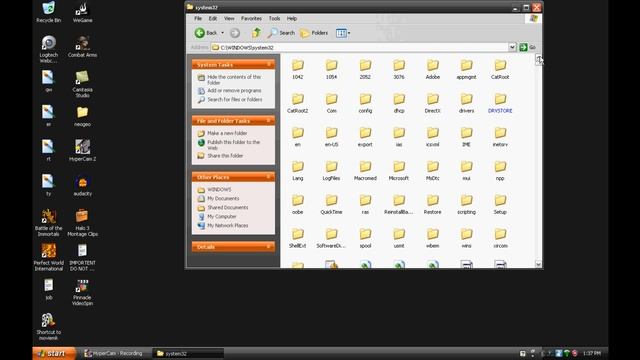This screenshot has width=640, height=360.
Task: Select the Setup folder
Action: (x=500, y=205)
